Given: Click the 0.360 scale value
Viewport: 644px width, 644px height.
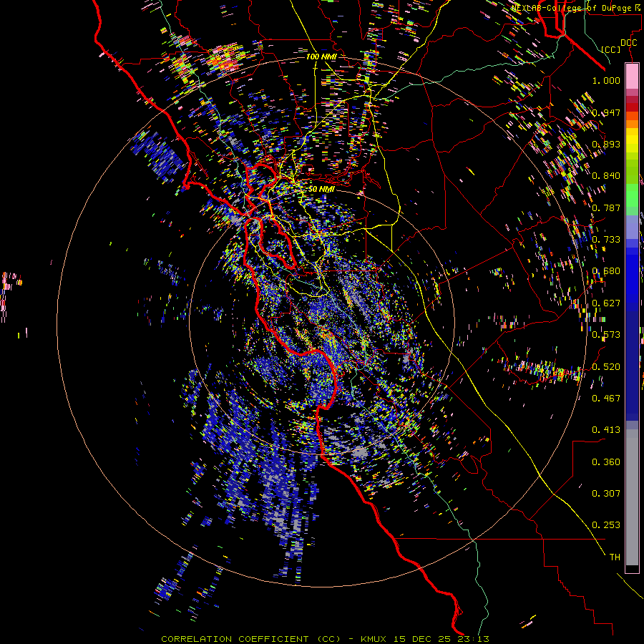Looking at the screenshot, I should point(606,462).
